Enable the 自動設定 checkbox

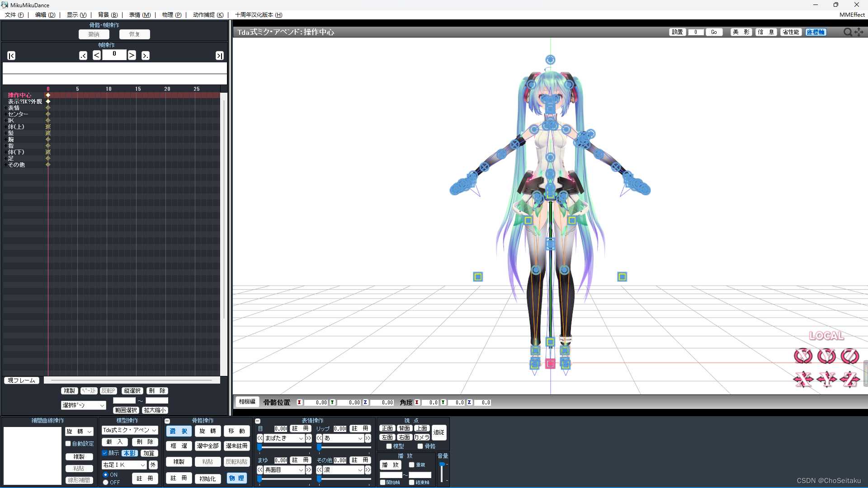point(68,444)
